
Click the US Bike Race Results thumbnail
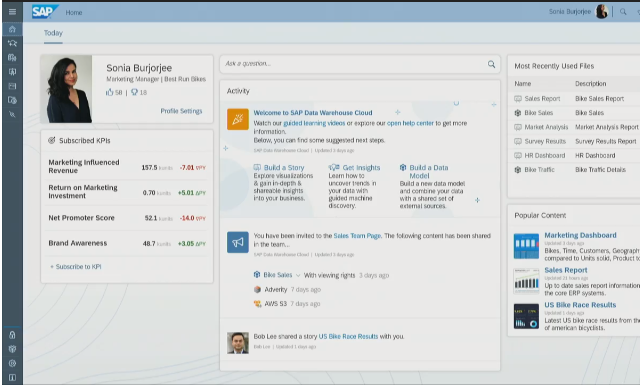[x=526, y=316]
